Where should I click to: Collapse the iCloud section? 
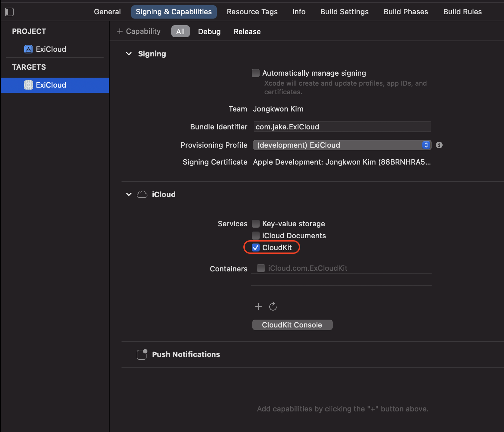pyautogui.click(x=129, y=194)
